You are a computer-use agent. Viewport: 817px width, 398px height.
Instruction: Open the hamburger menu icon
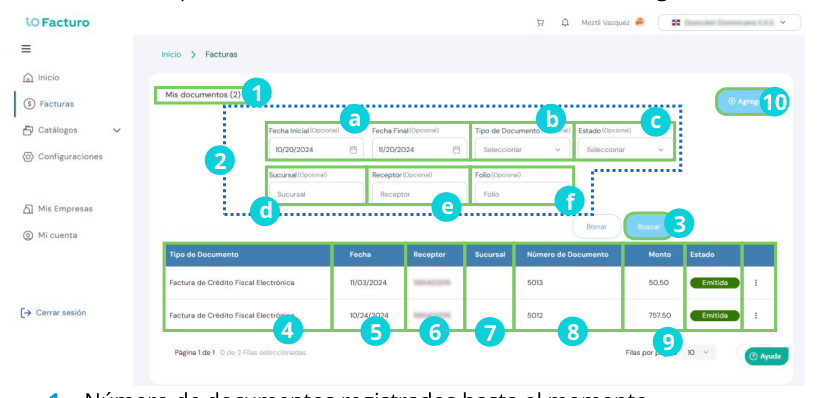pyautogui.click(x=26, y=49)
